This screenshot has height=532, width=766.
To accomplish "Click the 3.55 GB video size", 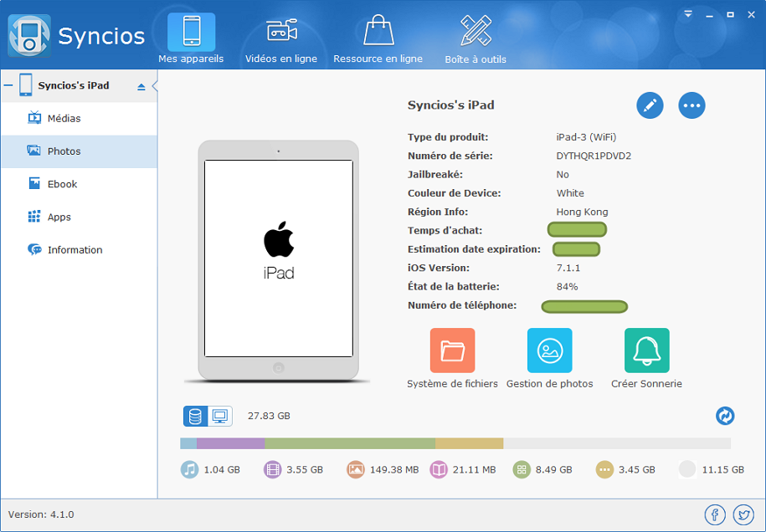I will 305,469.
